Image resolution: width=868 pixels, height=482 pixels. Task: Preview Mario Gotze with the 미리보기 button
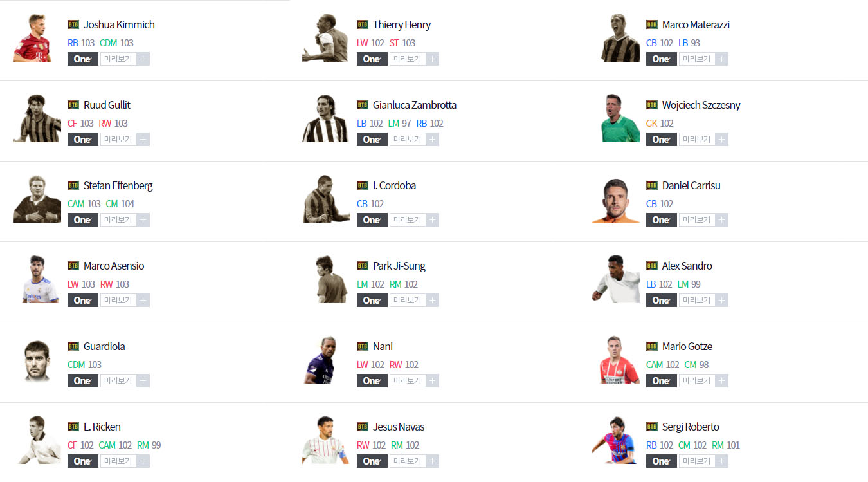click(x=697, y=381)
